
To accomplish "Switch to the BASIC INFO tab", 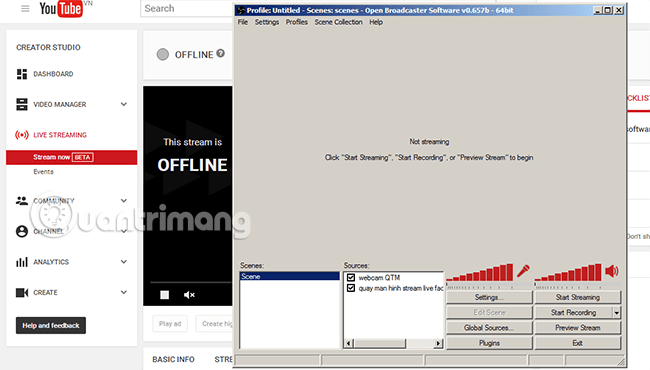I will tap(173, 359).
